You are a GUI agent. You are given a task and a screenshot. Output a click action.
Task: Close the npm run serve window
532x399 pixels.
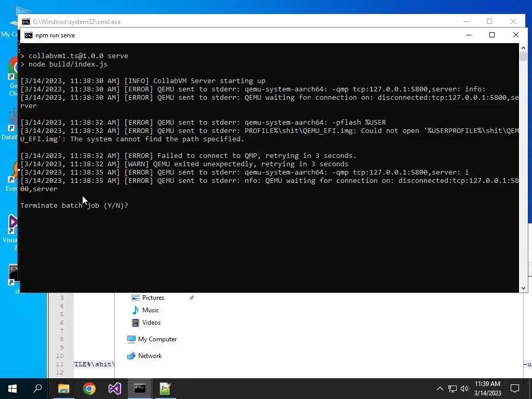coord(516,35)
